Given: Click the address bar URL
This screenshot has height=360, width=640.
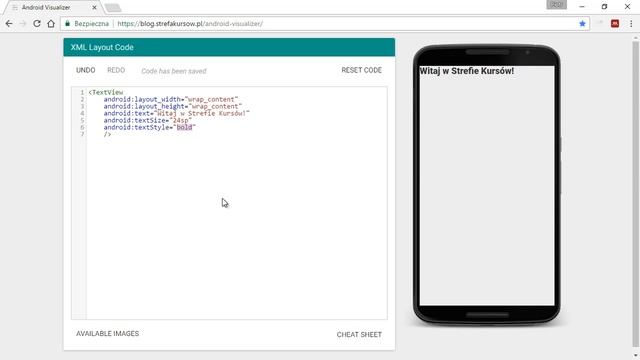Looking at the screenshot, I should 190,24.
